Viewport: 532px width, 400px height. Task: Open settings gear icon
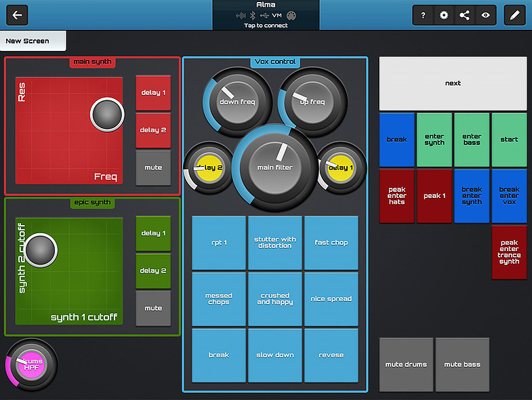444,16
